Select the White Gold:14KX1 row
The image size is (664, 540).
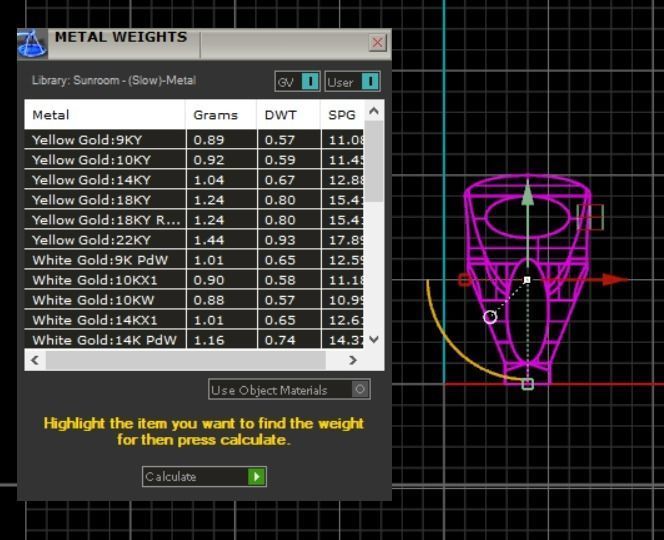click(x=194, y=320)
